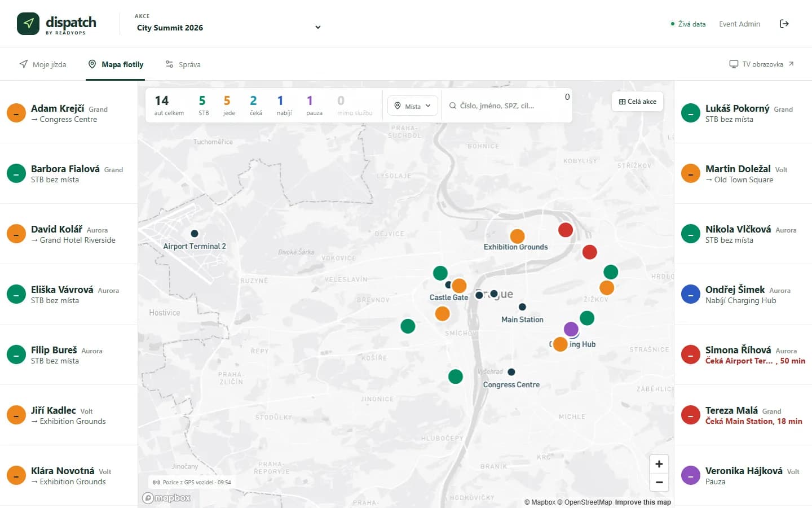The image size is (812, 508).
Task: Click Lukáš Pokorný green status icon
Action: pyautogui.click(x=690, y=113)
